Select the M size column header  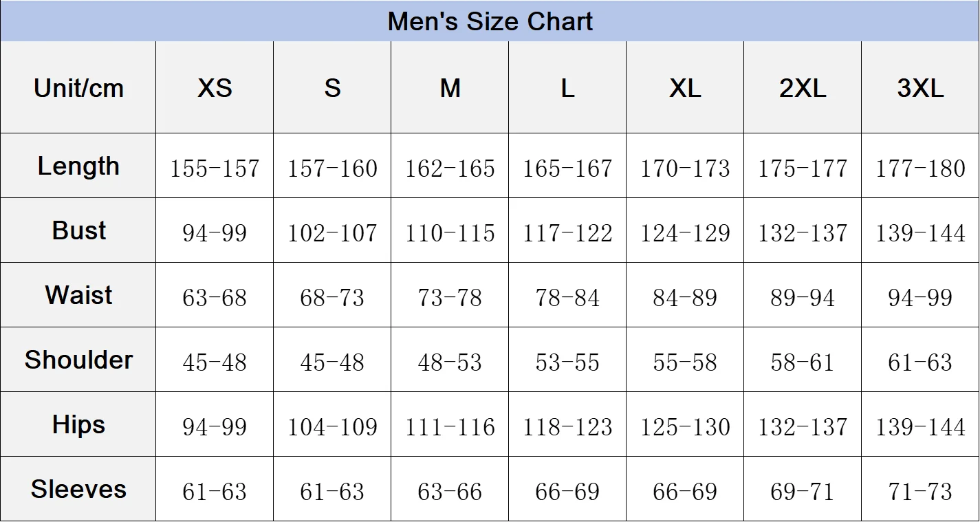450,88
